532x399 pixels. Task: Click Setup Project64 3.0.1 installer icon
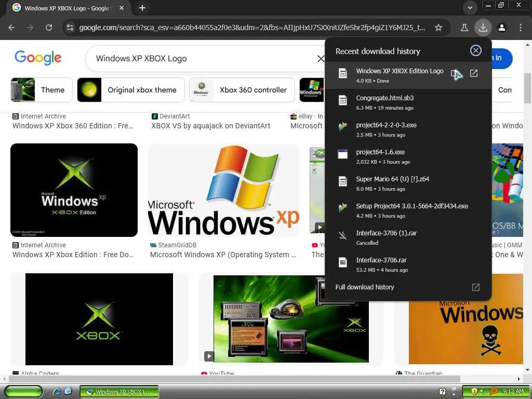(x=343, y=208)
